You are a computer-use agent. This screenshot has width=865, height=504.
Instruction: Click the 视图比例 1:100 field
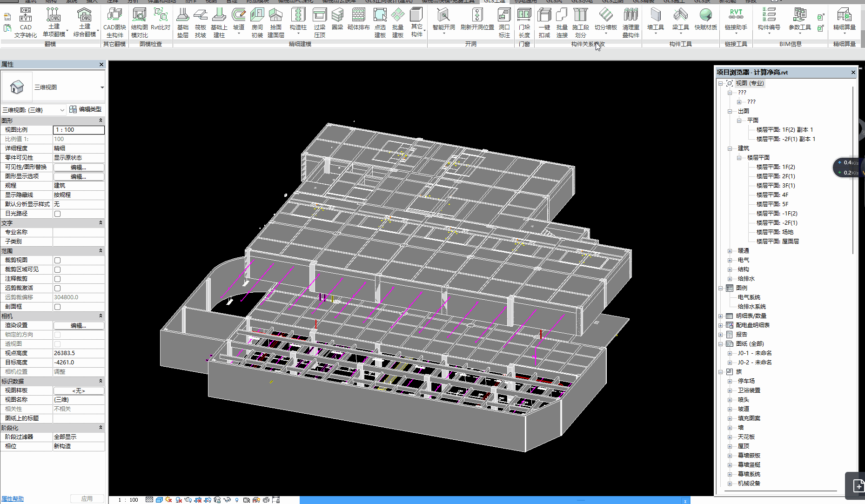coord(79,130)
